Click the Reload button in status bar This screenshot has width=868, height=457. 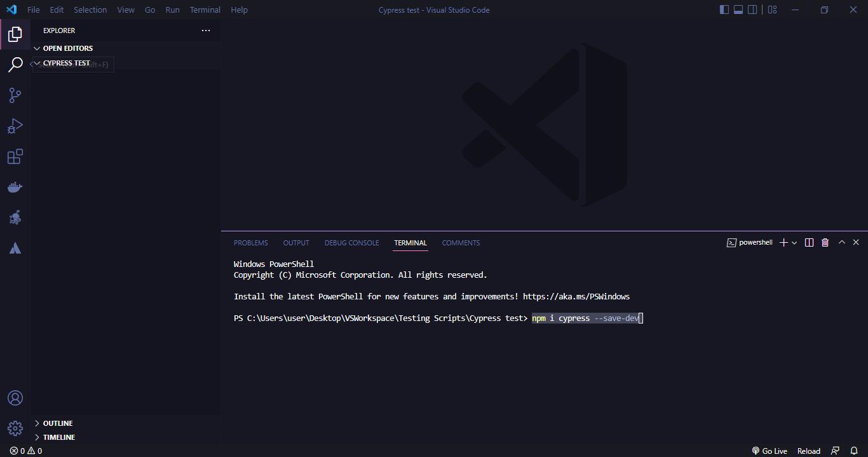pos(808,451)
